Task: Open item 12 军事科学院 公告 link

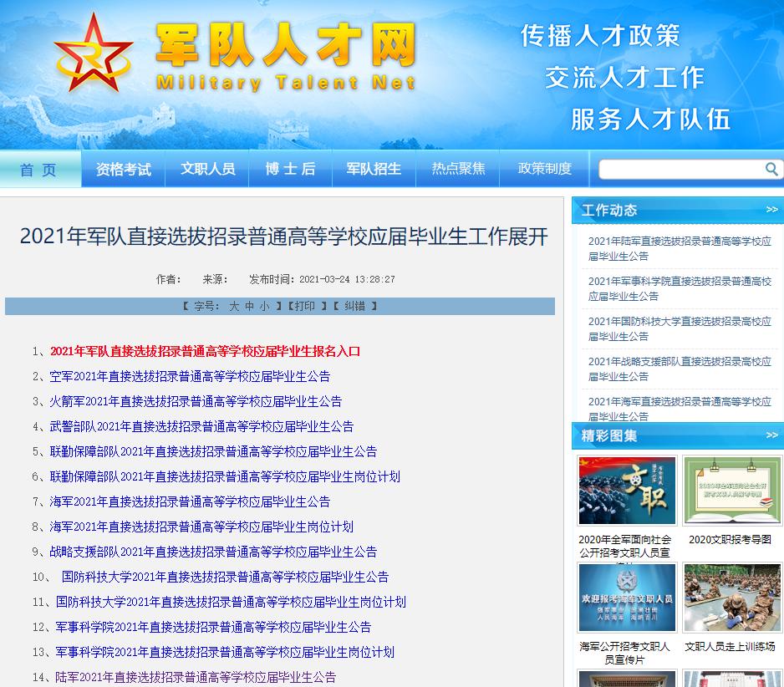Action: pyautogui.click(x=213, y=627)
